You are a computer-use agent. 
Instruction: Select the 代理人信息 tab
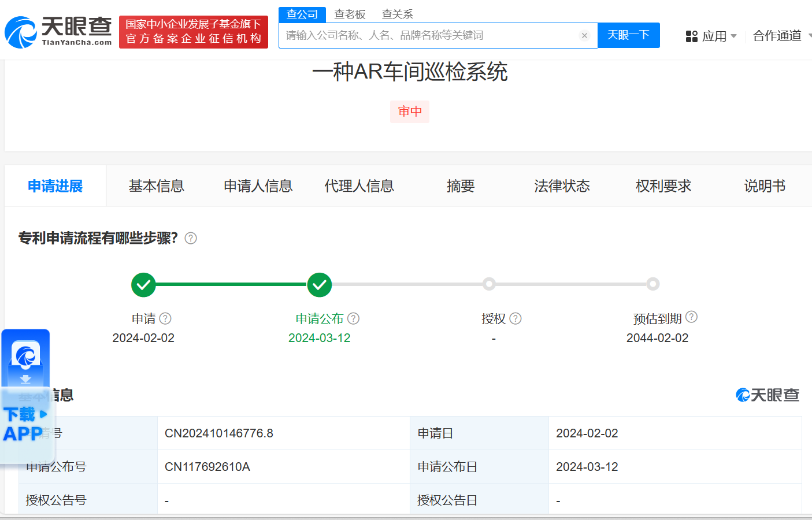359,186
